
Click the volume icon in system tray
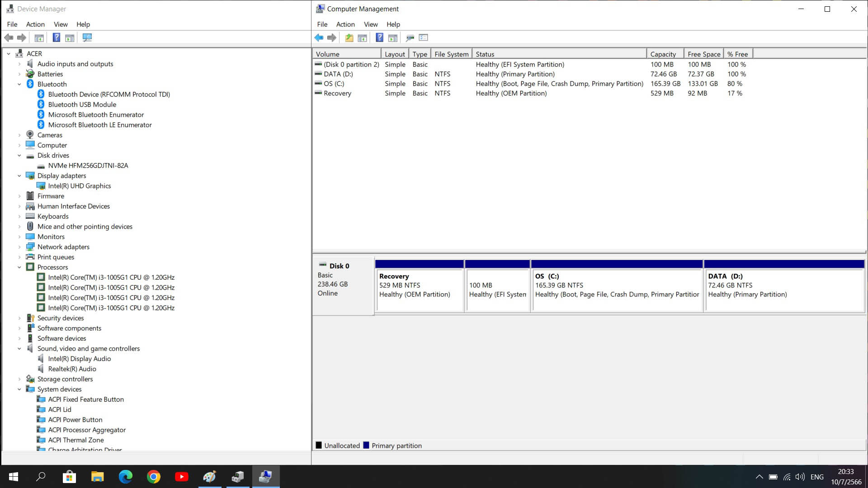tap(800, 477)
